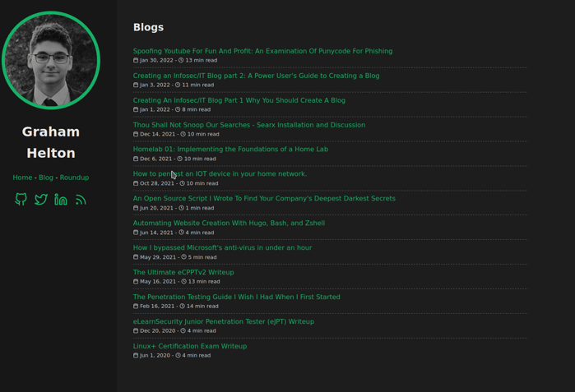
Task: Open Creating An Infosec/IT Blog Part 1
Action: [239, 100]
